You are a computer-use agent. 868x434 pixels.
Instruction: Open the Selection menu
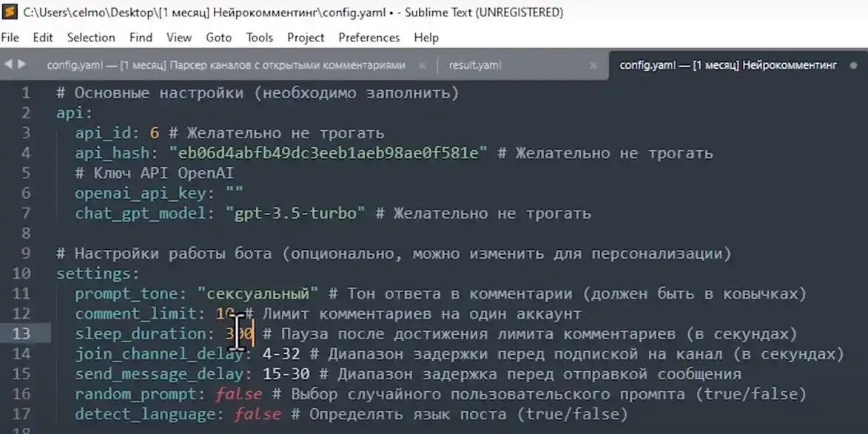click(x=91, y=37)
